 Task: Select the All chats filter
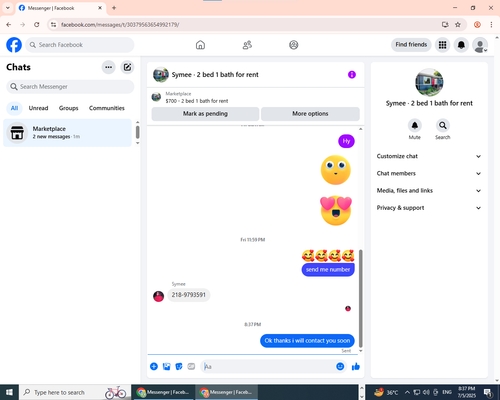(14, 108)
